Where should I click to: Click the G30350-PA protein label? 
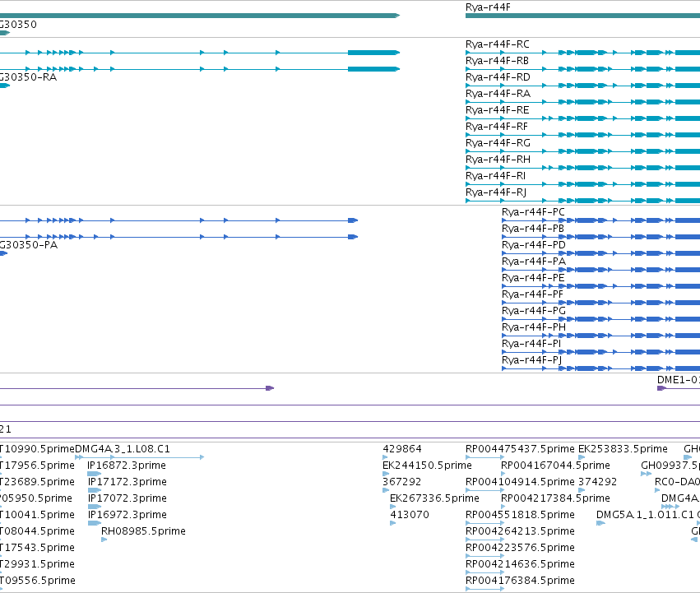pos(29,246)
